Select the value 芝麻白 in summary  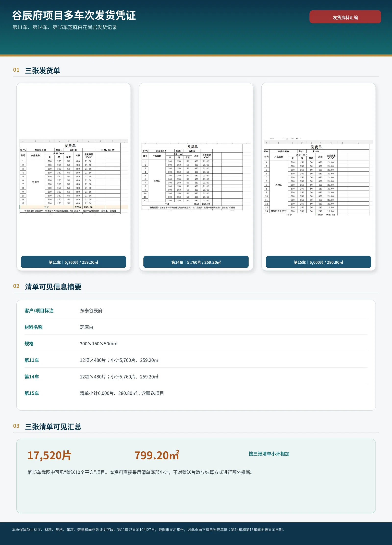coord(86,327)
